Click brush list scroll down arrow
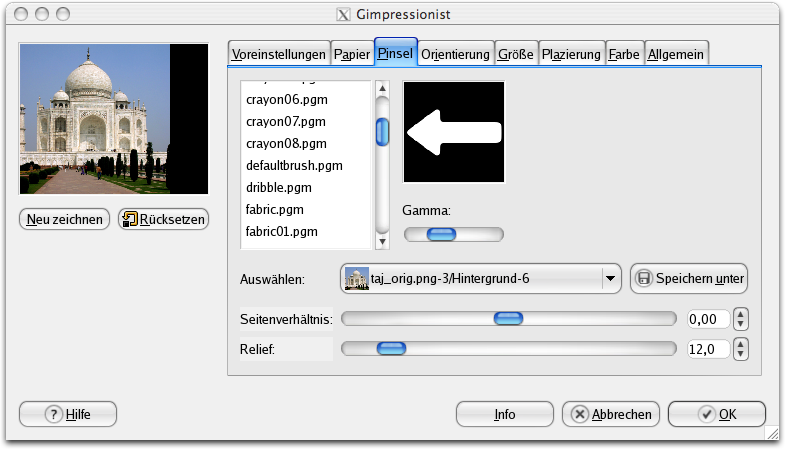Image resolution: width=785 pixels, height=449 pixels. [x=382, y=242]
